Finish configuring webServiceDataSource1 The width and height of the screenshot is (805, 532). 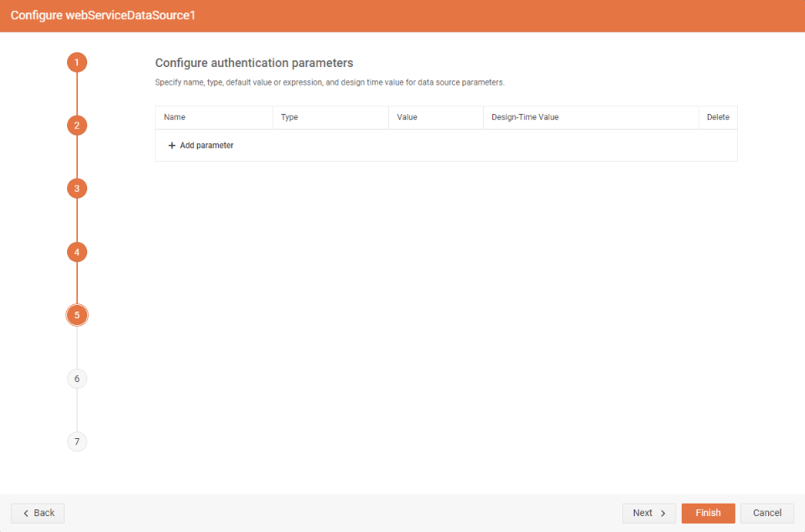pyautogui.click(x=708, y=513)
